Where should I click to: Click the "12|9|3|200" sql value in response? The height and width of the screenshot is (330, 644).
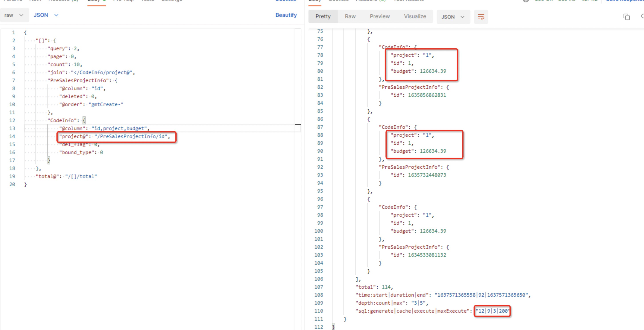[x=492, y=311]
